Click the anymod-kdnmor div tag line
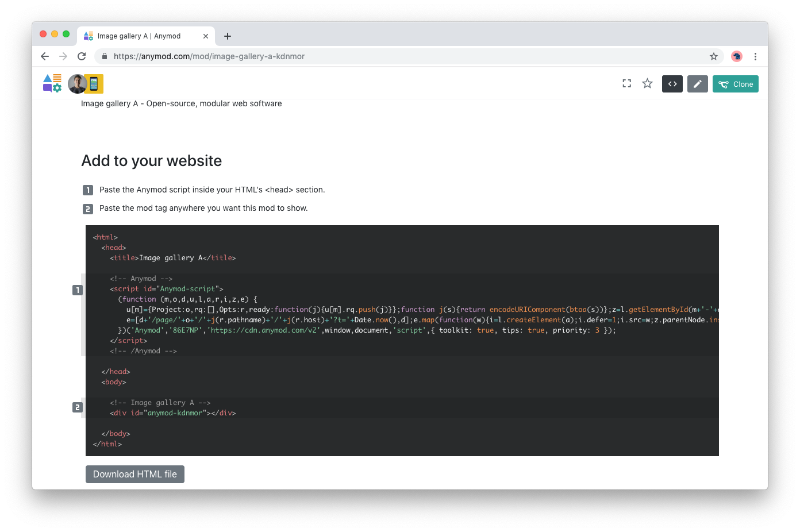This screenshot has height=532, width=800. pyautogui.click(x=173, y=413)
